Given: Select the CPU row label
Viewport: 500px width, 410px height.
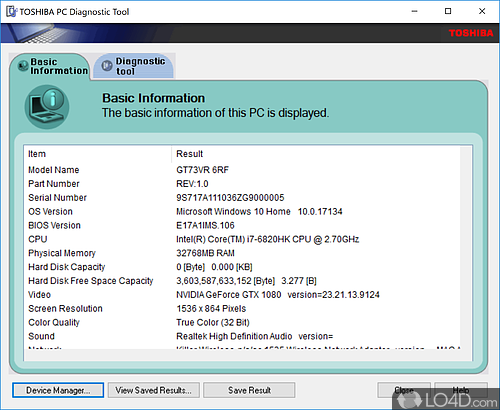Looking at the screenshot, I should pyautogui.click(x=38, y=239).
